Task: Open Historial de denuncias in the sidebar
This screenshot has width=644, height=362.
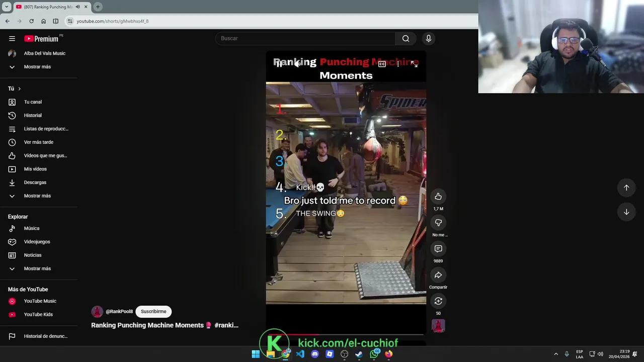Action: 39,336
